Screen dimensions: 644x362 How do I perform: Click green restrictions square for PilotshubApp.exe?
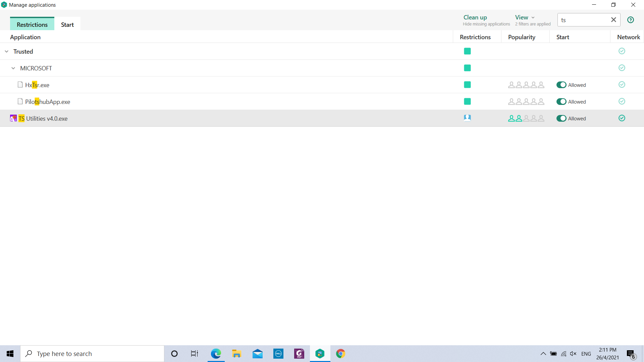[467, 102]
